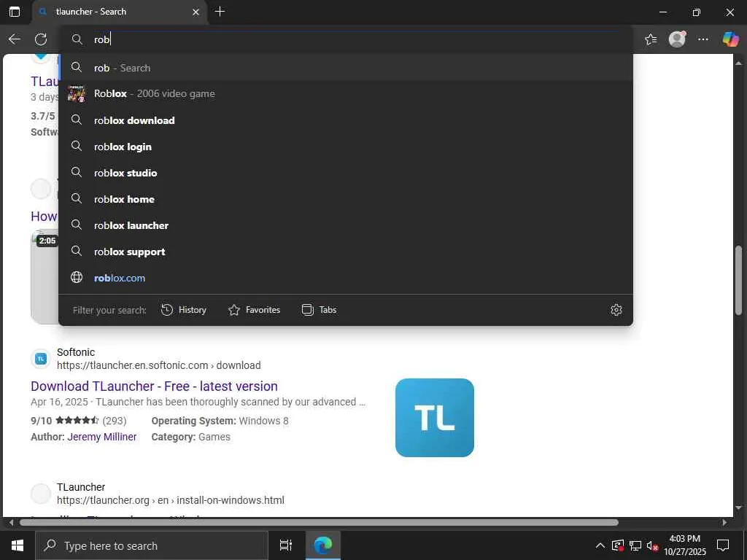Select 'rob - Search' suggestion

click(346, 68)
